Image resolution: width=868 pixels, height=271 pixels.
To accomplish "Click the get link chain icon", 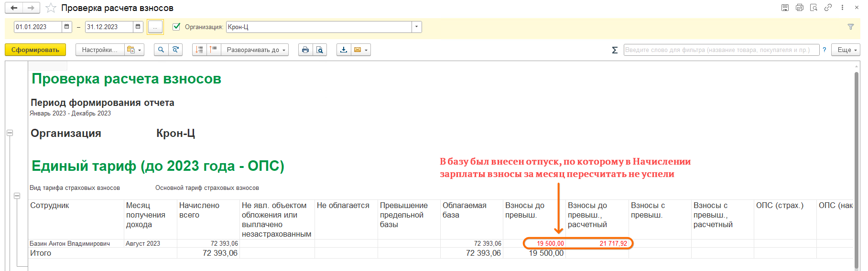I will click(x=828, y=8).
